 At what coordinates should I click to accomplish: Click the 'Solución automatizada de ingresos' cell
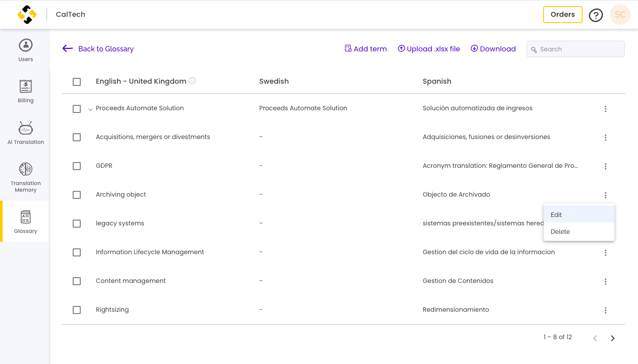[478, 108]
